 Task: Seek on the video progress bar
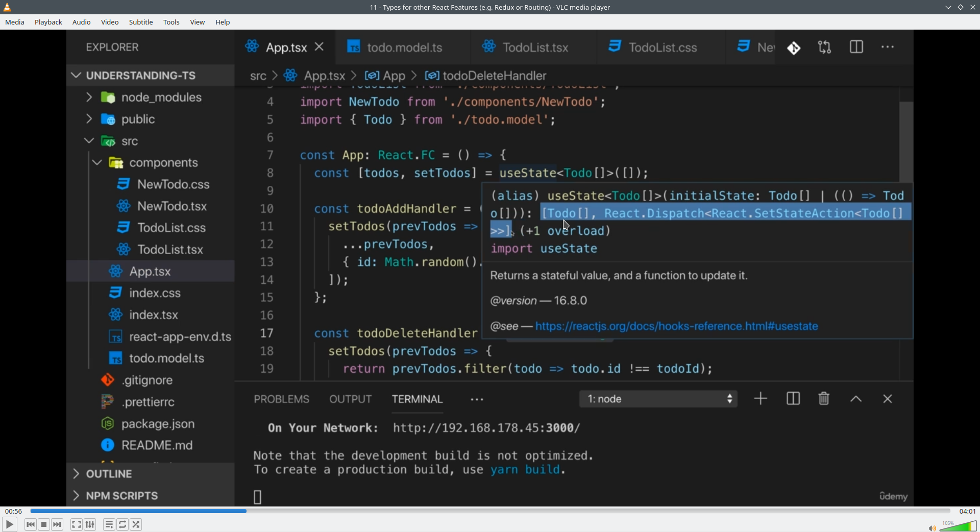(x=490, y=511)
